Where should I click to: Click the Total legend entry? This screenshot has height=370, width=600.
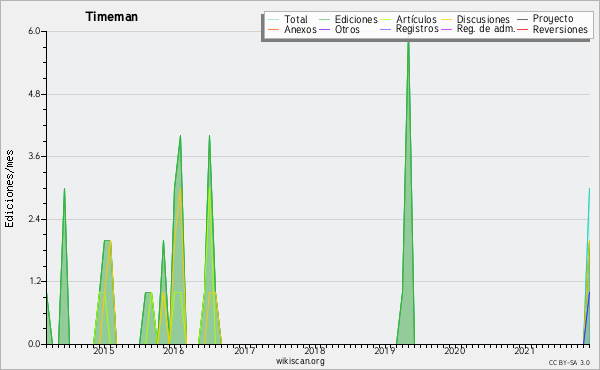coord(288,19)
